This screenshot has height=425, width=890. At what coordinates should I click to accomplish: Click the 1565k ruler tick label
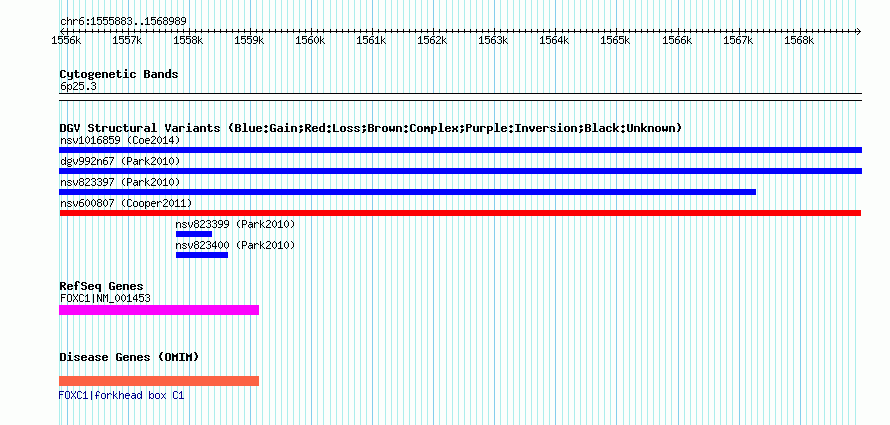click(x=616, y=41)
